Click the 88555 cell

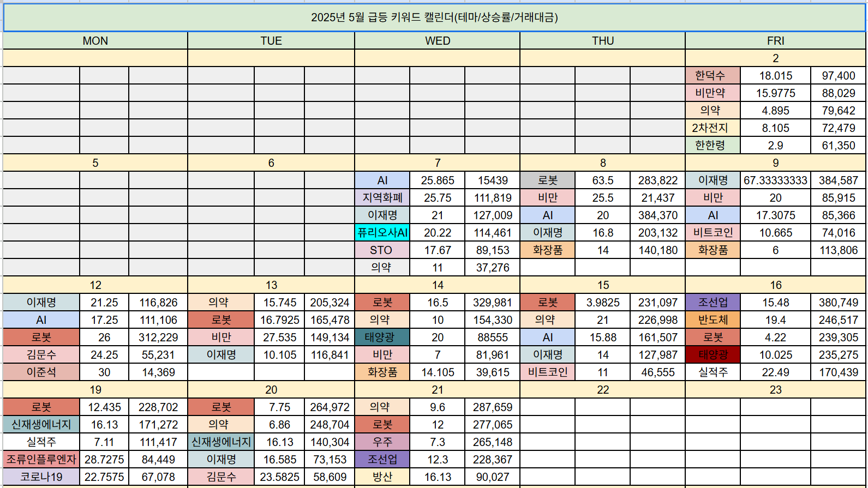coord(493,338)
